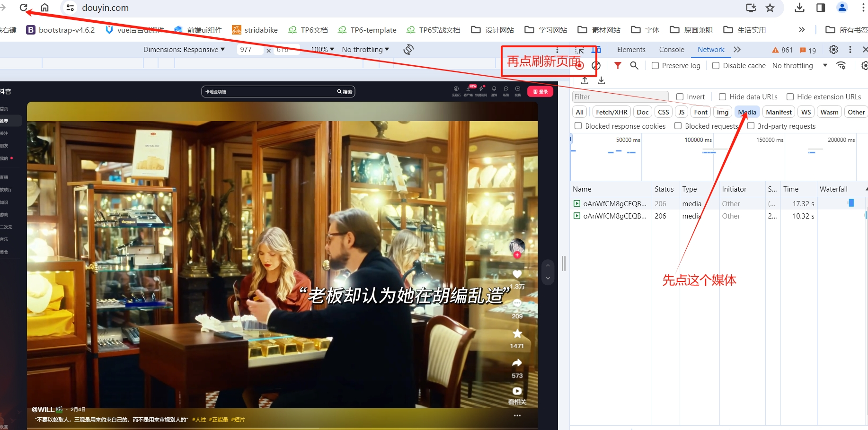Screen dimensions: 868x430
Task: Reload the page with the refresh icon
Action: [x=24, y=8]
